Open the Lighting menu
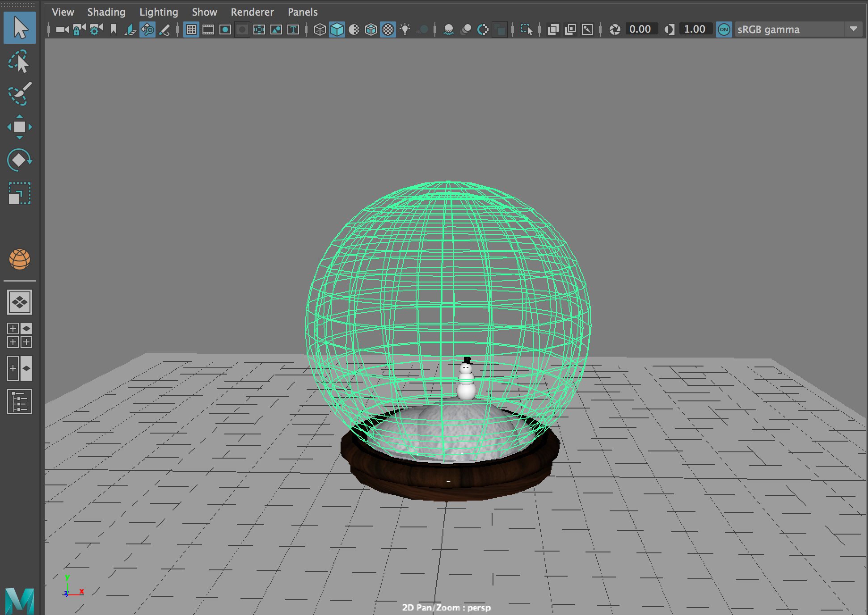This screenshot has width=868, height=615. point(159,12)
